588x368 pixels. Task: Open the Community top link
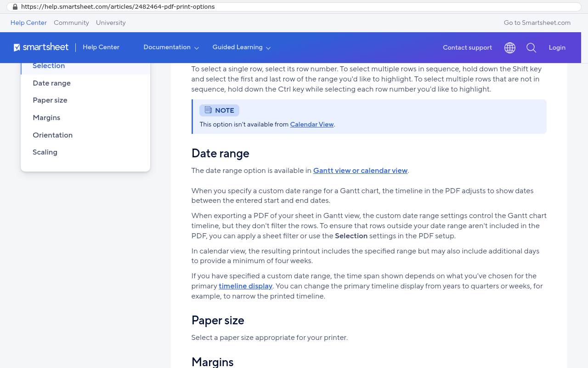(x=71, y=23)
